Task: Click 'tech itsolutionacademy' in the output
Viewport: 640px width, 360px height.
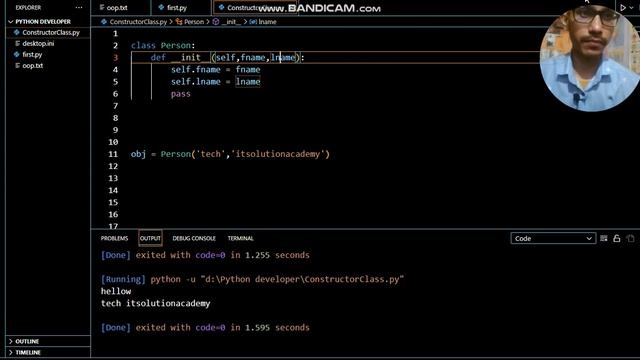Action: click(156, 304)
